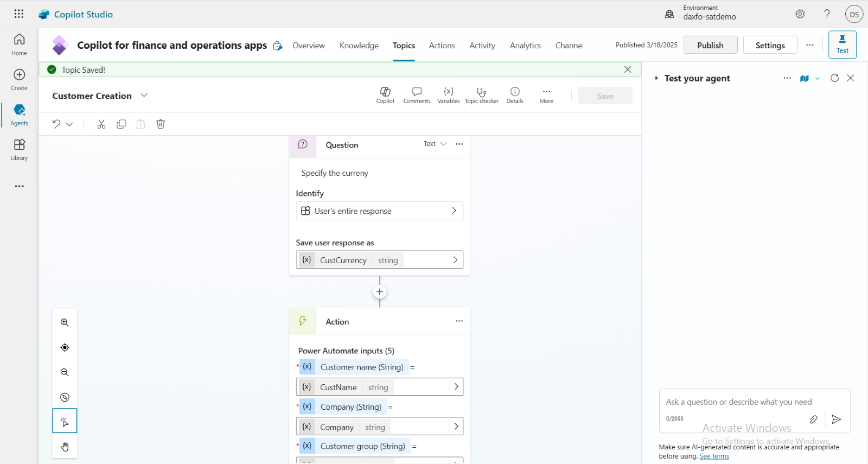Click the cut scissors icon
Screen dimensions: 868x464
click(x=101, y=124)
